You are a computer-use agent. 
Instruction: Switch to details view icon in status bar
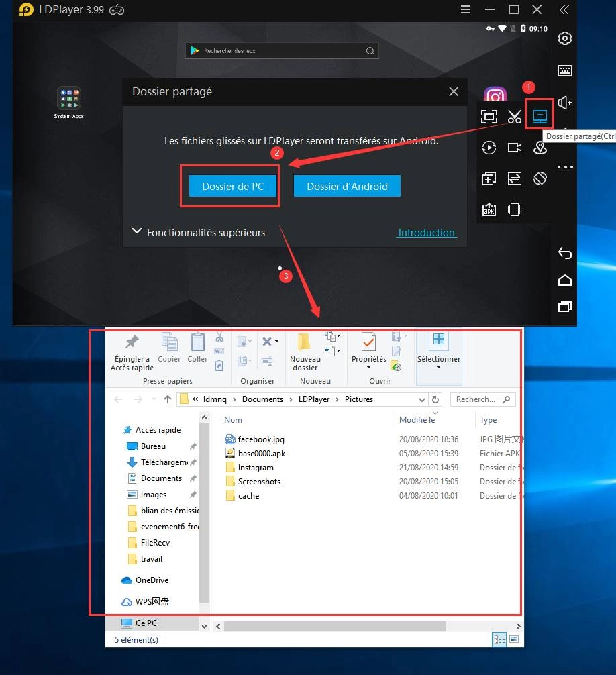(499, 639)
